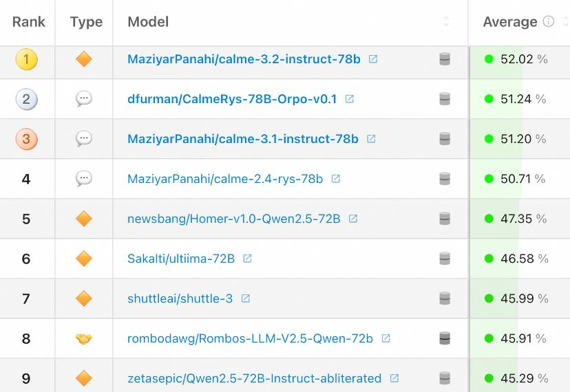Open external link icon for calme-3.2-instruct-78b
570x392 pixels.
[373, 59]
